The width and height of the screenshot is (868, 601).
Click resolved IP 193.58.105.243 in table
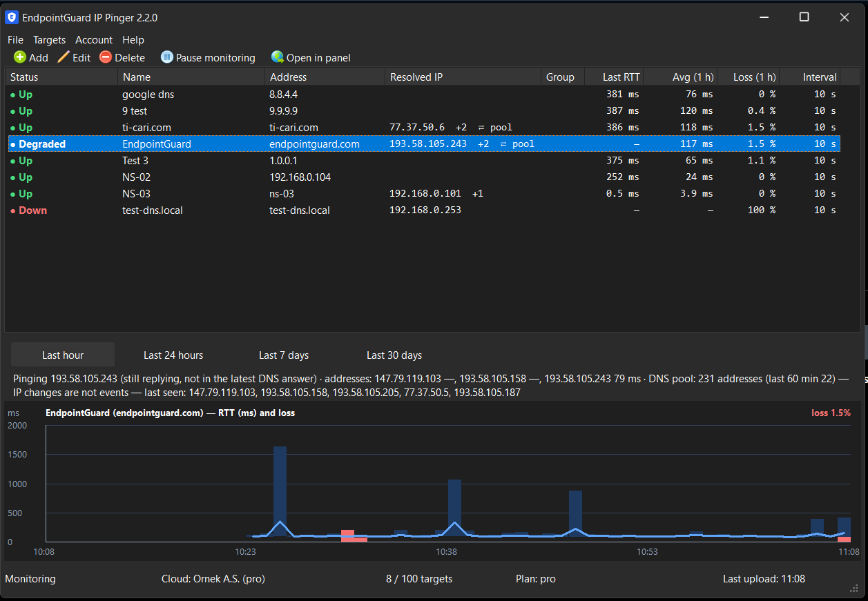(x=428, y=144)
